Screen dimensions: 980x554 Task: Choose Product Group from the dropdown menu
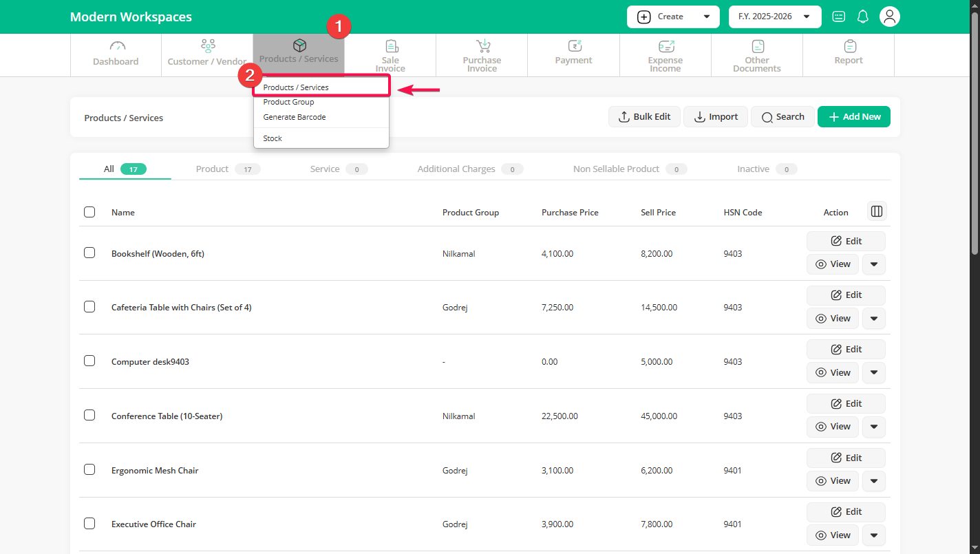288,102
